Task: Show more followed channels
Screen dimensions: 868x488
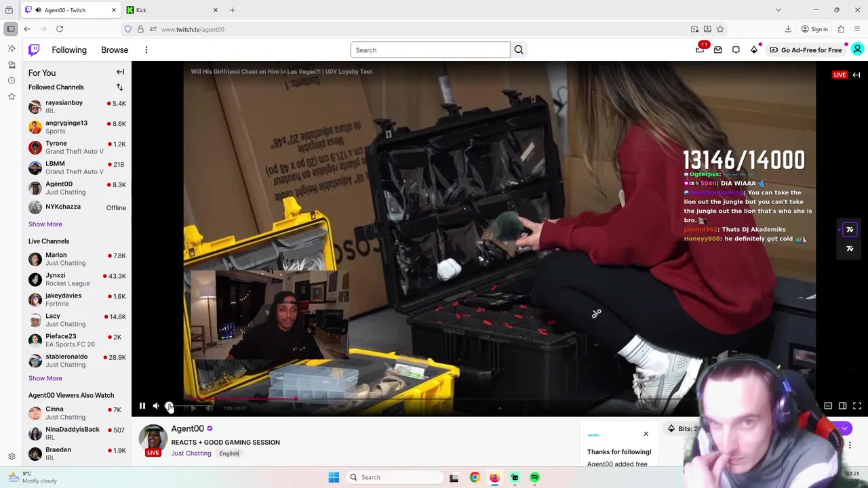Action: click(45, 224)
